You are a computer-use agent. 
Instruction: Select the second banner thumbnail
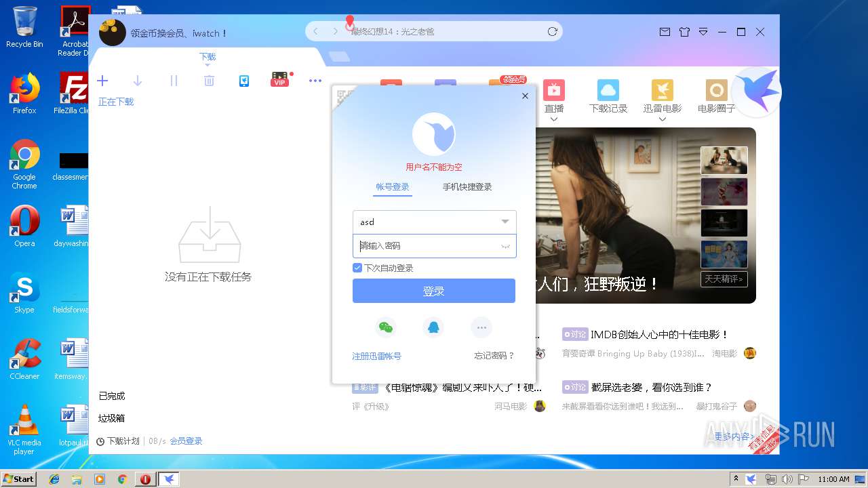[724, 192]
